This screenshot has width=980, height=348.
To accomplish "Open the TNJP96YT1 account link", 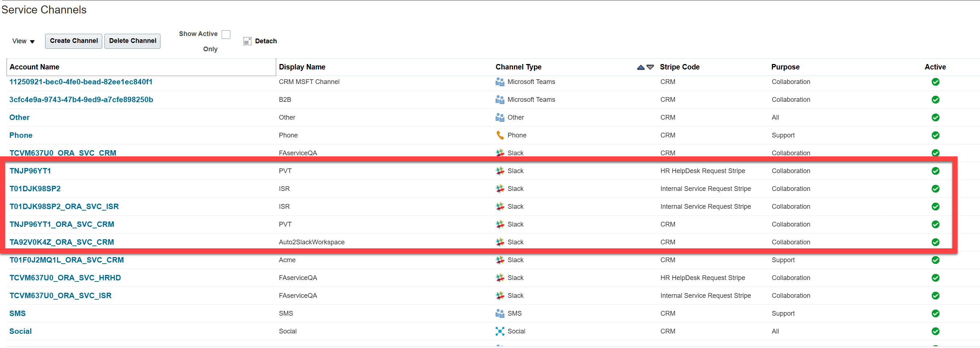I will (x=30, y=171).
